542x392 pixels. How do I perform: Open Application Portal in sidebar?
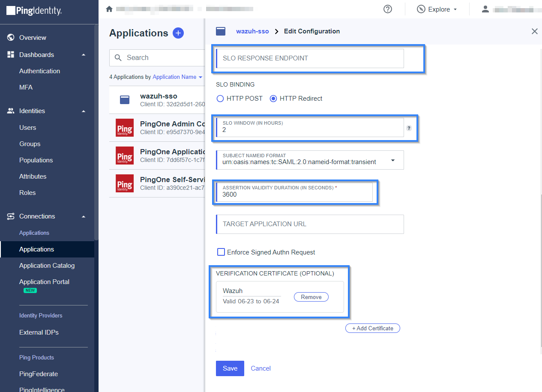44,282
